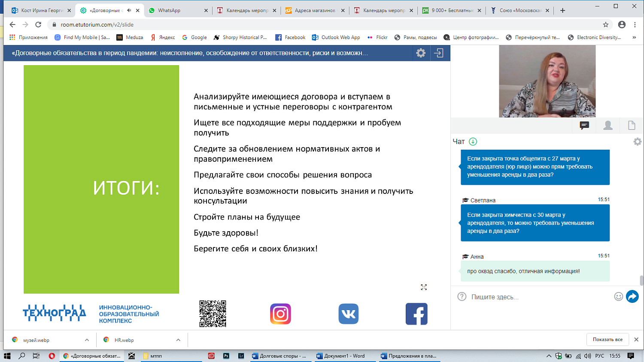
Task: Click 'Показать все' downloads button
Action: click(608, 339)
